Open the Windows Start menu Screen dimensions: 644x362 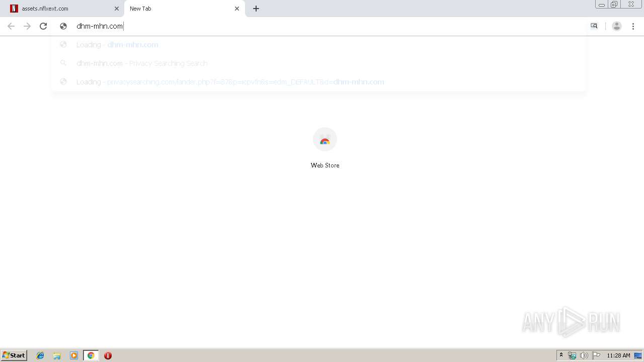click(x=14, y=355)
